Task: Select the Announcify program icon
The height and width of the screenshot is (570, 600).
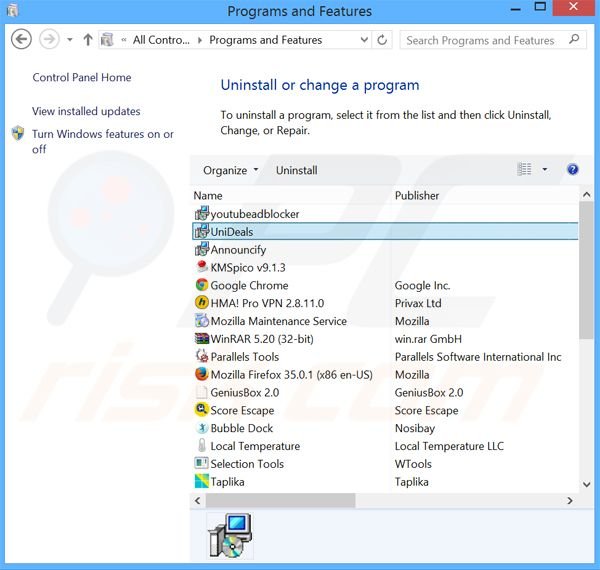Action: click(202, 249)
